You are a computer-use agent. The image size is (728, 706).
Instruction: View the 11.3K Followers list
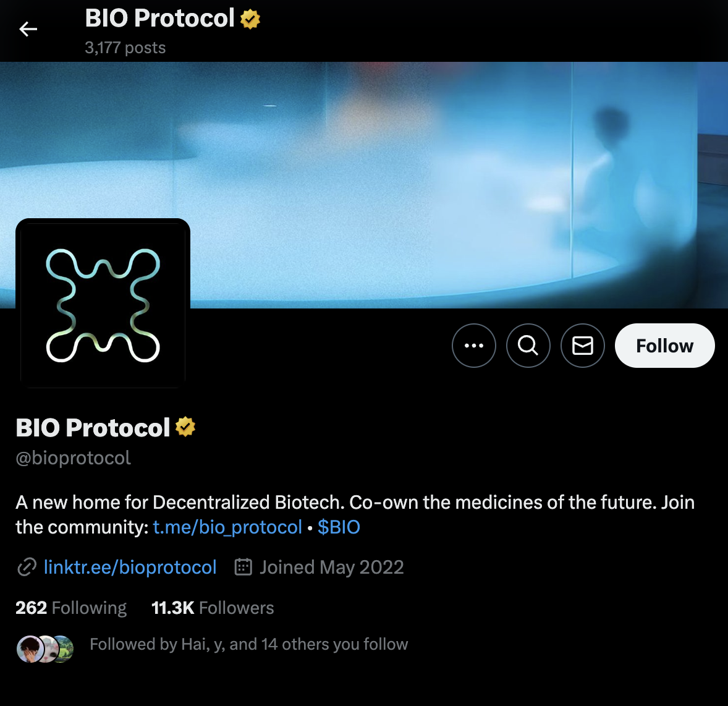point(213,608)
